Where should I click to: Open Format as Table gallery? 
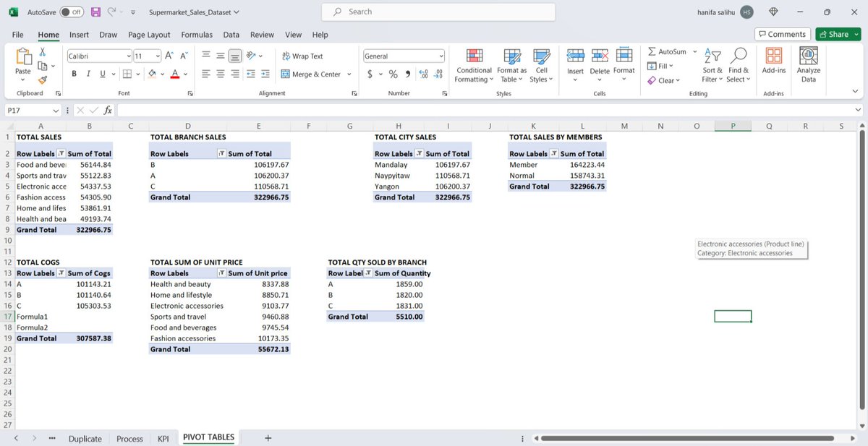[512, 66]
